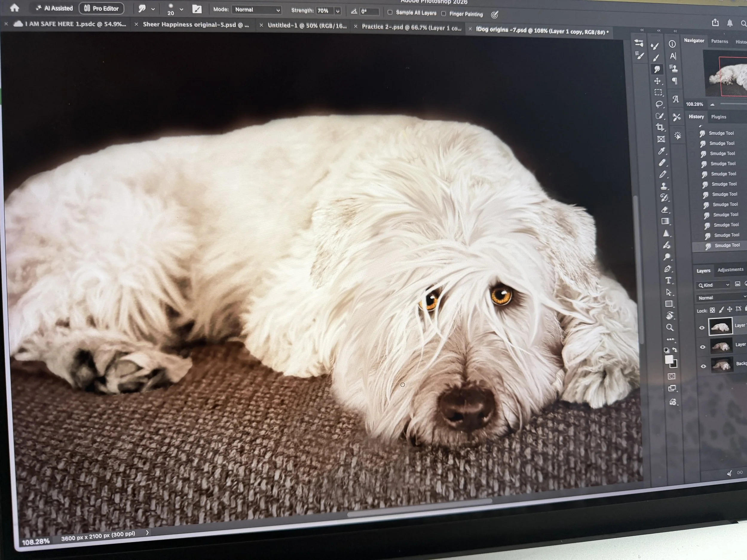Select the Dodge tool
Viewport: 747px width, 560px height.
667,257
